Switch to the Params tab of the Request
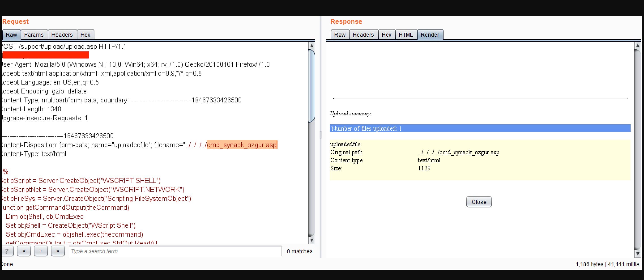 pos(34,35)
